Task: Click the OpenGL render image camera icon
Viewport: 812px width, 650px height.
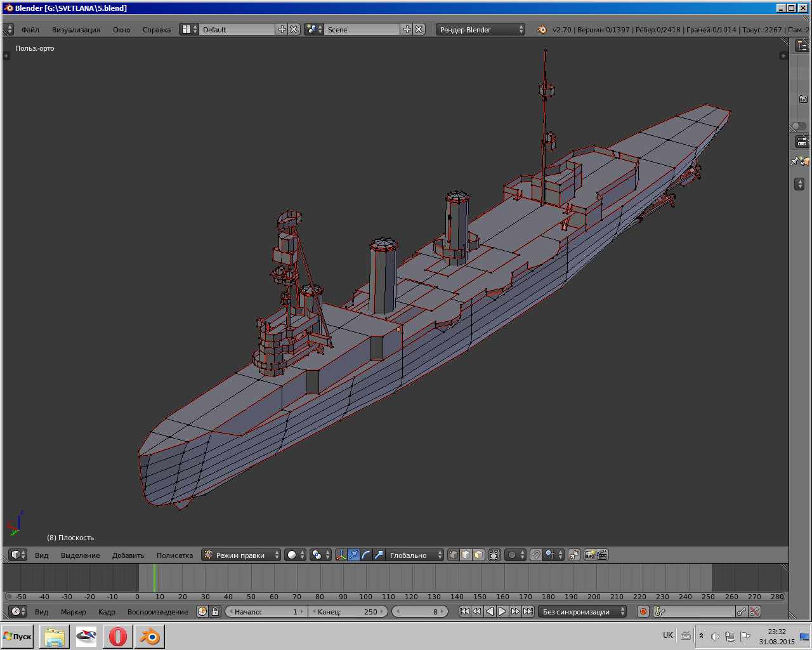Action: pos(589,555)
